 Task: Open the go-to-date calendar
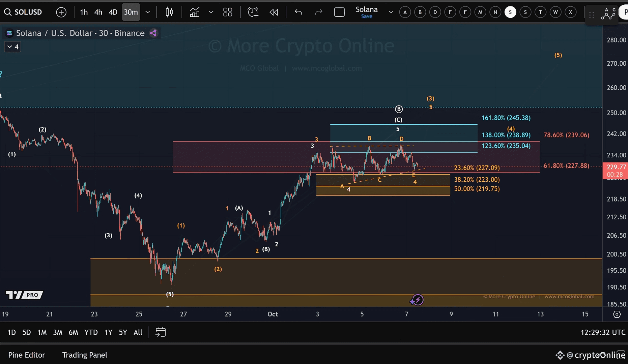(x=161, y=332)
